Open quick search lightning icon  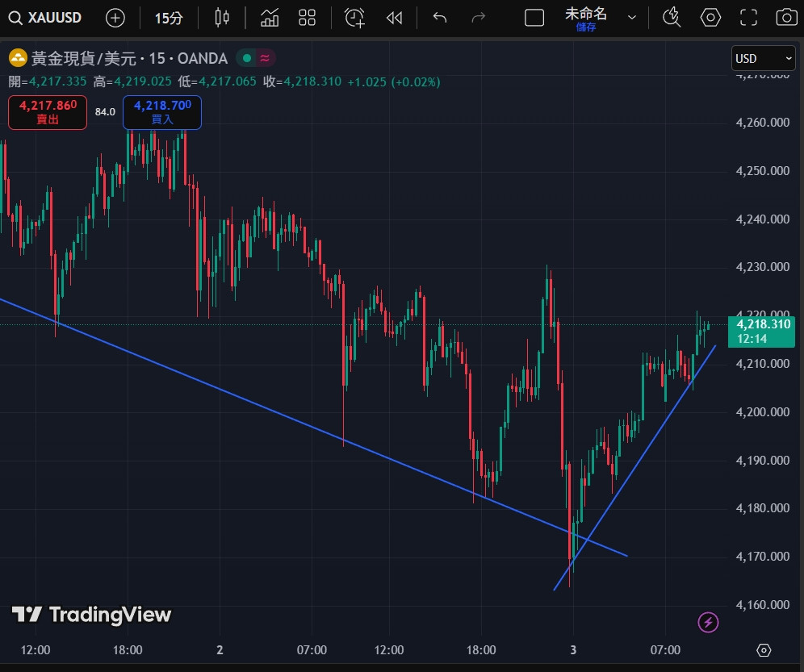click(671, 18)
